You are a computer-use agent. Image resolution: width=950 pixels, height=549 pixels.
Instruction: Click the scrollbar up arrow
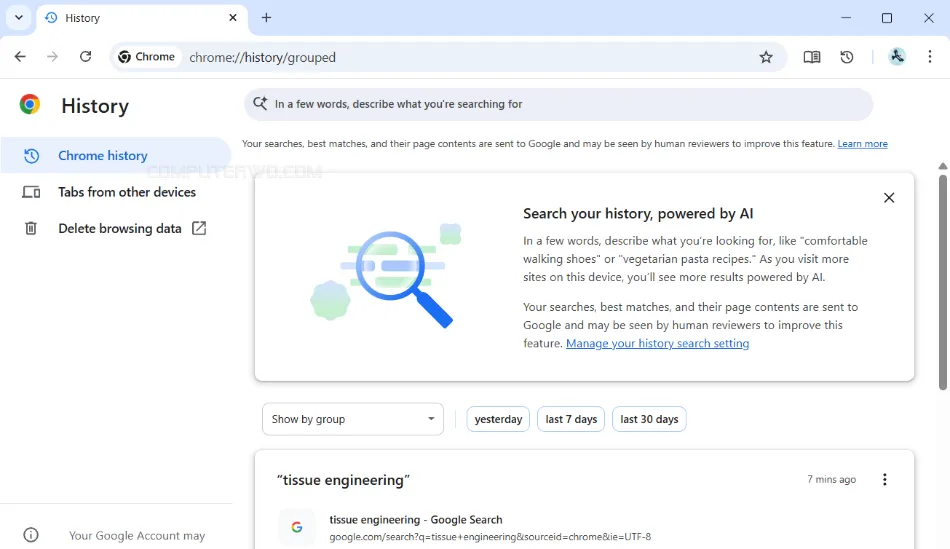(x=943, y=166)
